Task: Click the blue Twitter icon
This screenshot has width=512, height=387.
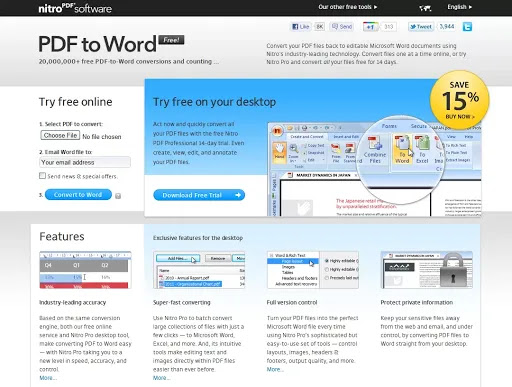Action: click(x=467, y=27)
